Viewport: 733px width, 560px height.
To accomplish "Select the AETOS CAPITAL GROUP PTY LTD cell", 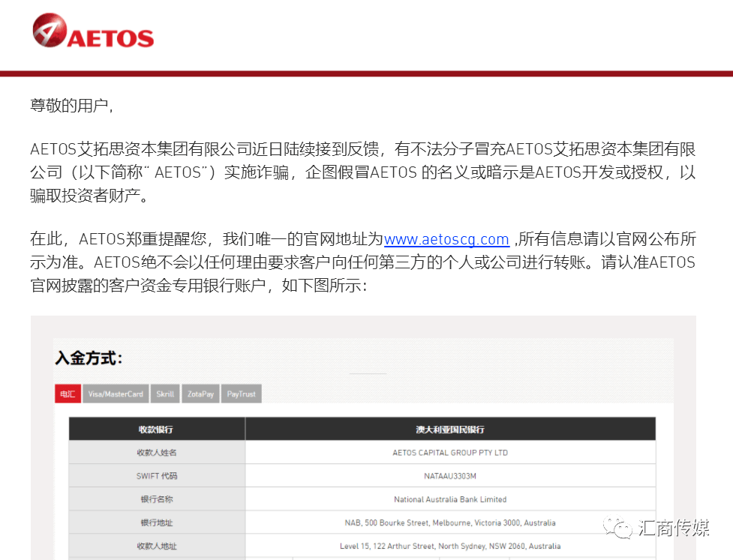I will click(450, 452).
